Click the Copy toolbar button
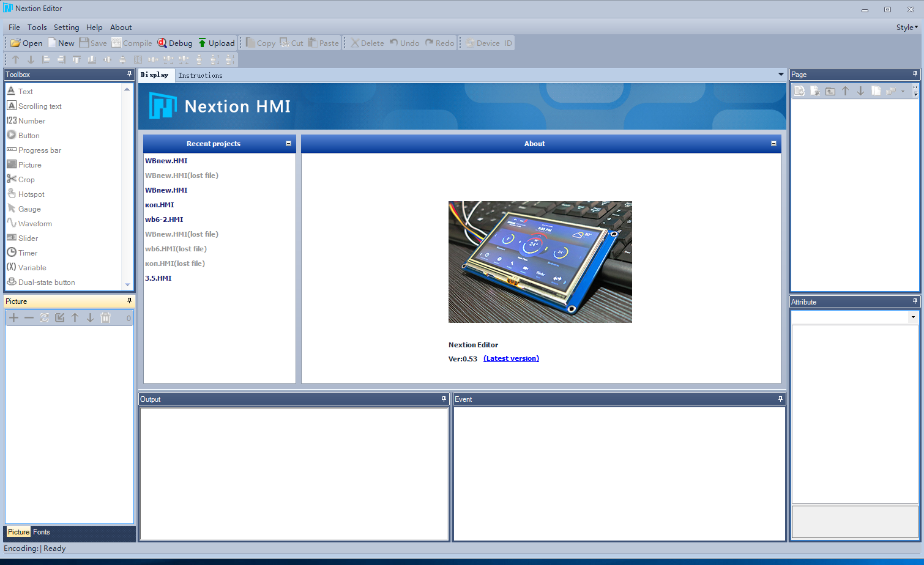Image resolution: width=924 pixels, height=565 pixels. pyautogui.click(x=261, y=43)
